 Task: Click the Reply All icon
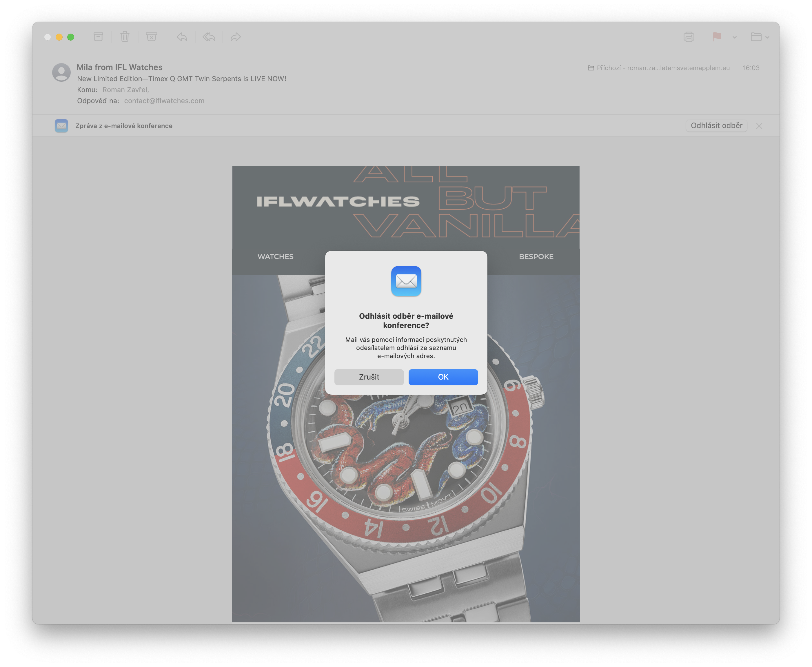coord(209,37)
